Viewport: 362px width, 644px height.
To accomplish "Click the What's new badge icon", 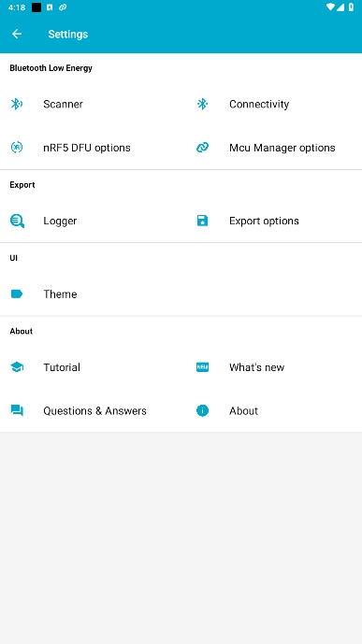I will (202, 367).
